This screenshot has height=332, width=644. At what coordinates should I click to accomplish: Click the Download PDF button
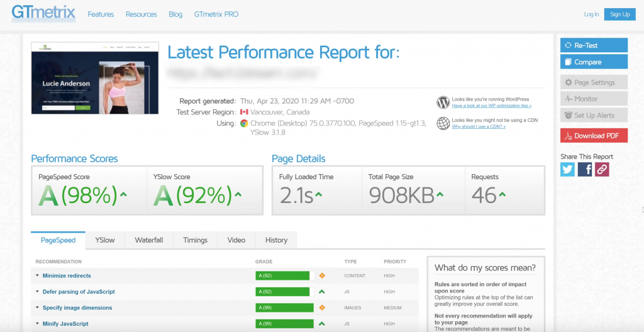point(594,135)
